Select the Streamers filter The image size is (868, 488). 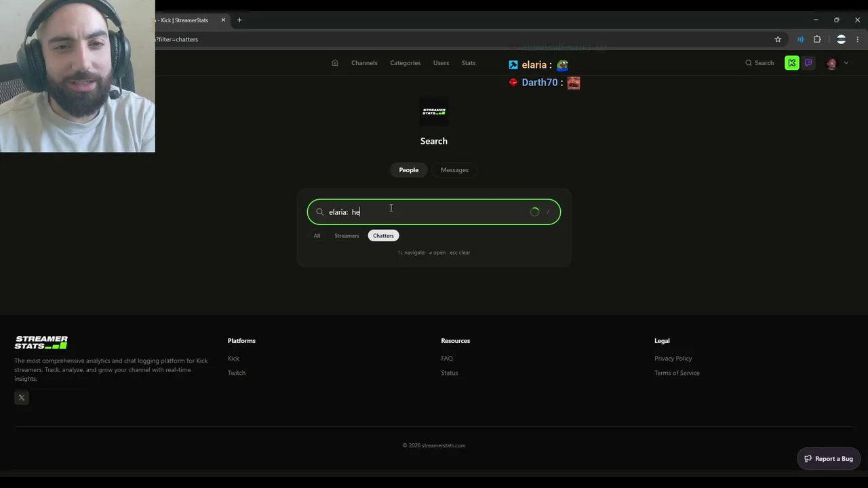[x=347, y=236]
